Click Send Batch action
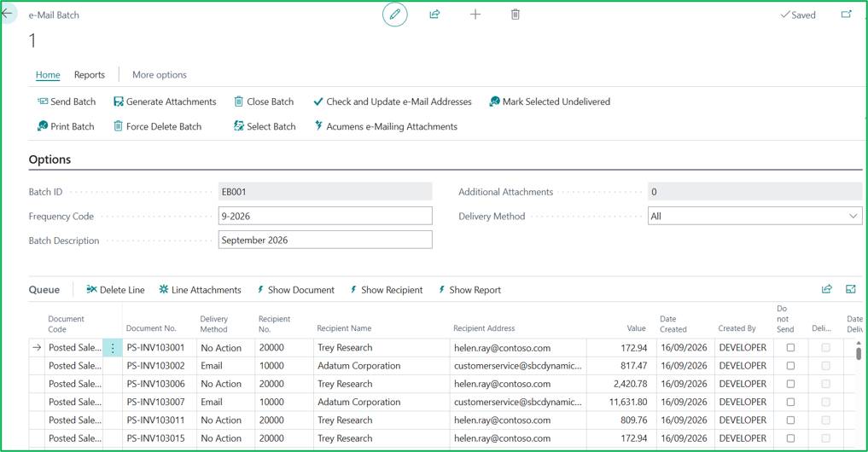Screen dimensions: 868x452 click(67, 101)
